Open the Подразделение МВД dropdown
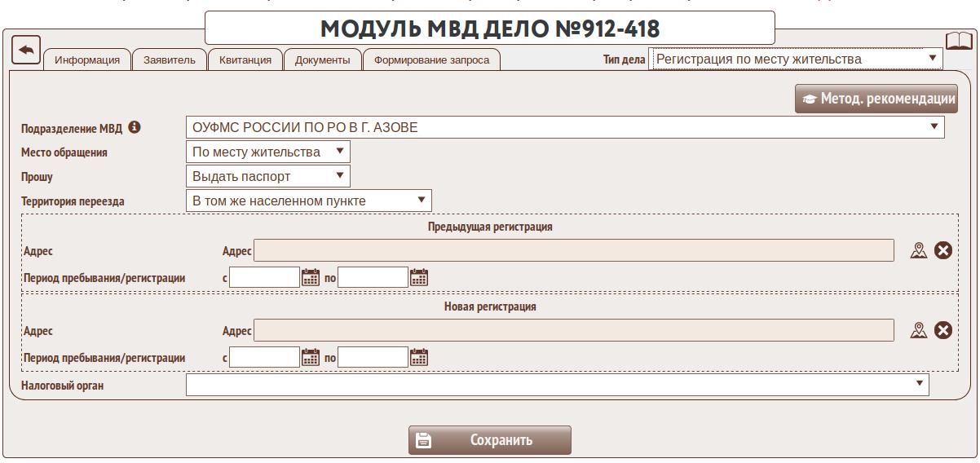Screen dimensions: 980x463 click(934, 127)
